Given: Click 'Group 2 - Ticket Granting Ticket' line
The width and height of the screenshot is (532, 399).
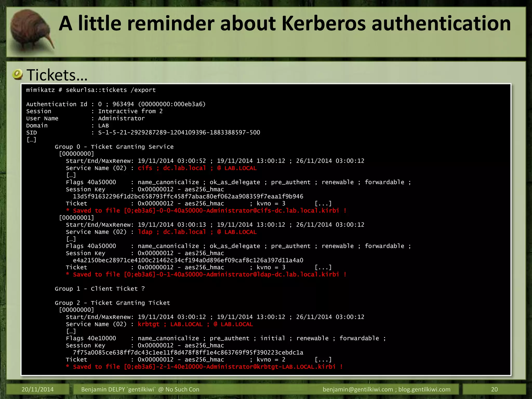Looking at the screenshot, I should tap(112, 303).
